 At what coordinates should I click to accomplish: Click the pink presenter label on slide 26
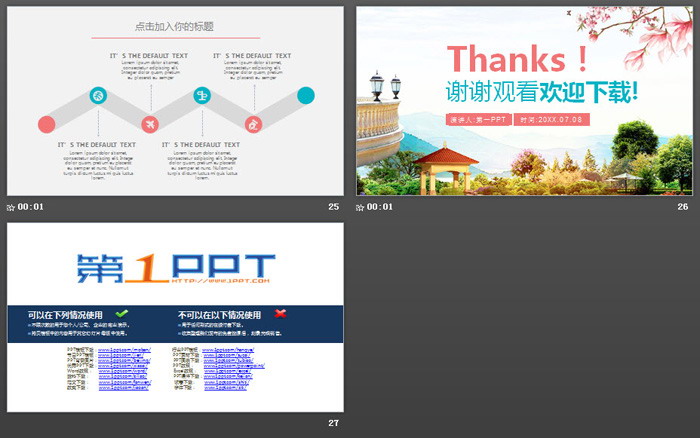click(479, 119)
